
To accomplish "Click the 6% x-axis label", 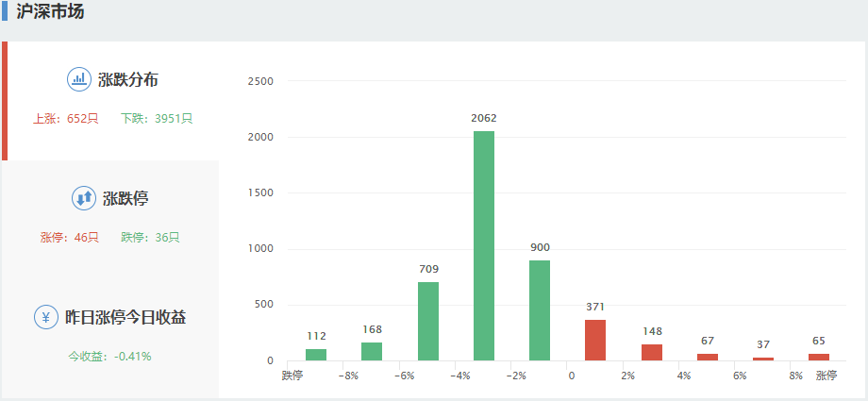I will click(x=740, y=376).
